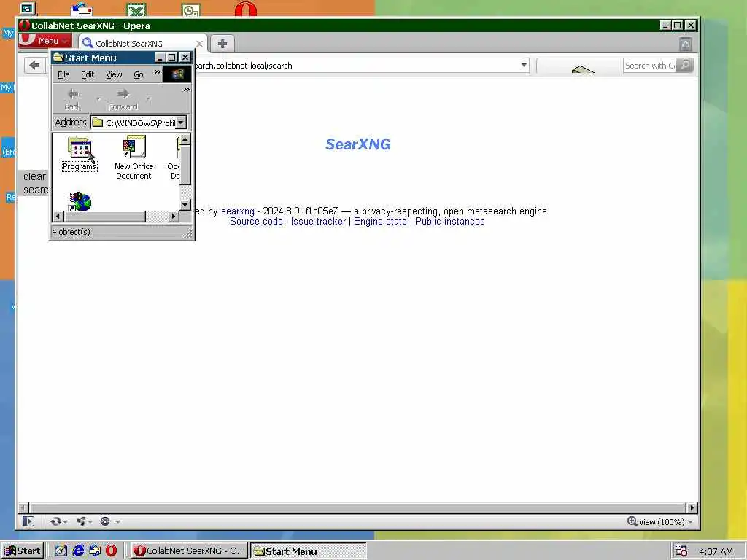Open the New Office Document shortcut
The height and width of the screenshot is (560, 747).
point(134,157)
